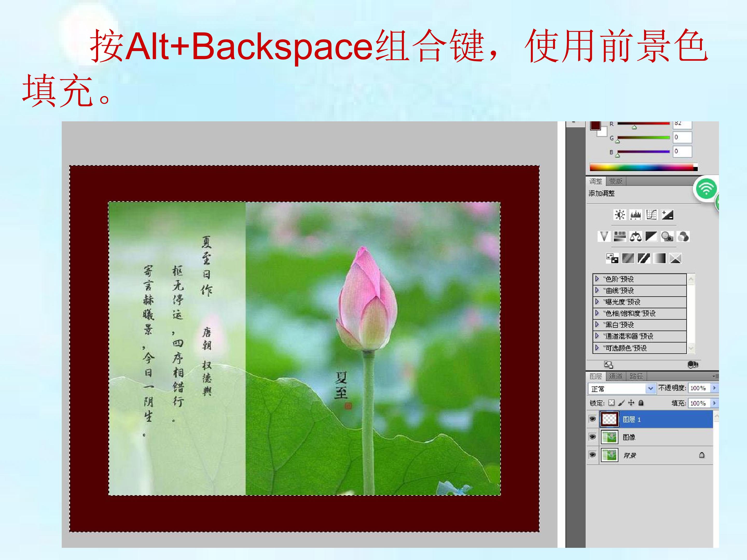Add a Curves adjustment layer
Image resolution: width=747 pixels, height=560 pixels.
pyautogui.click(x=652, y=215)
